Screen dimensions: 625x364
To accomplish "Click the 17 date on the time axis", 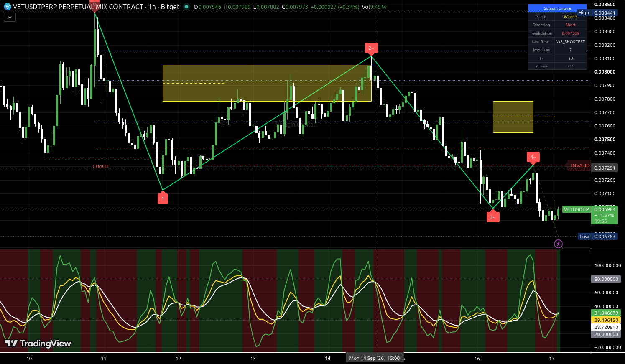I will click(552, 358).
